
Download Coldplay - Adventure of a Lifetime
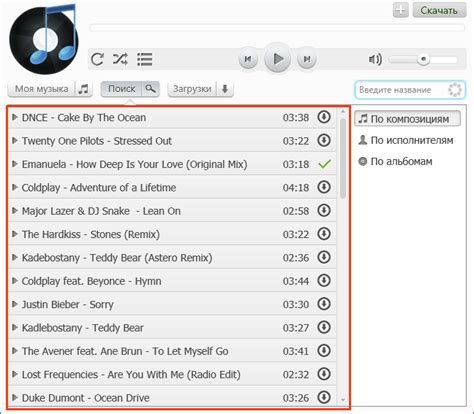[x=324, y=187]
